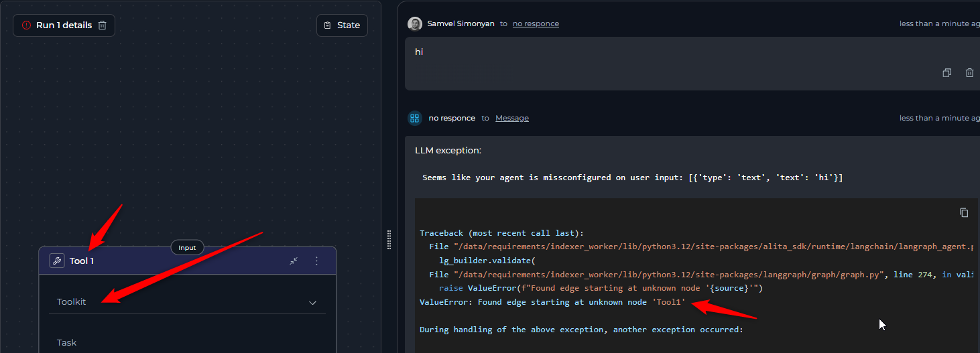The height and width of the screenshot is (353, 980).
Task: Open the Tool 1 three-dot menu
Action: click(316, 261)
